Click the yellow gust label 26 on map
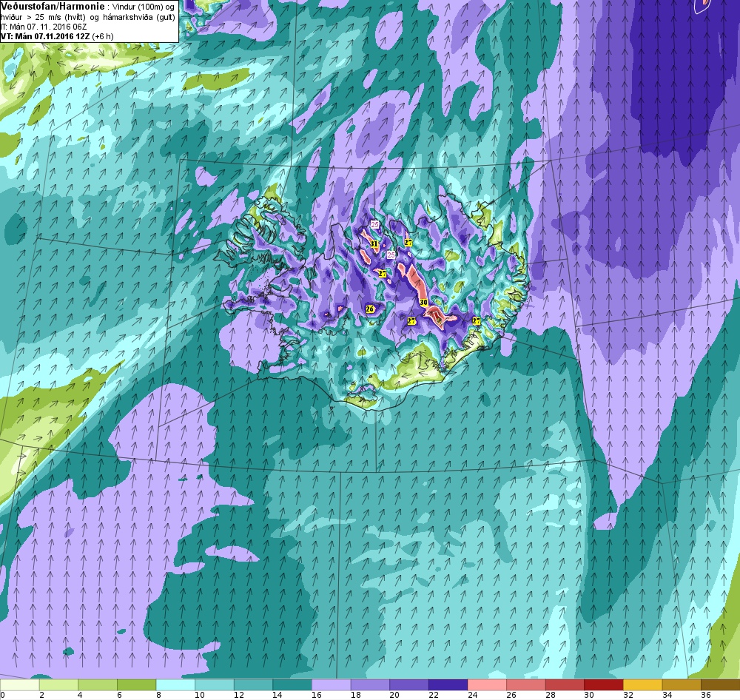The image size is (740, 700). pos(370,309)
